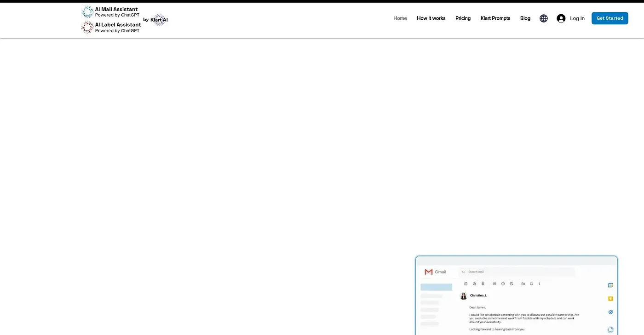Click the archive icon in the Gmail toolbar
The width and height of the screenshot is (644, 335).
[466, 284]
